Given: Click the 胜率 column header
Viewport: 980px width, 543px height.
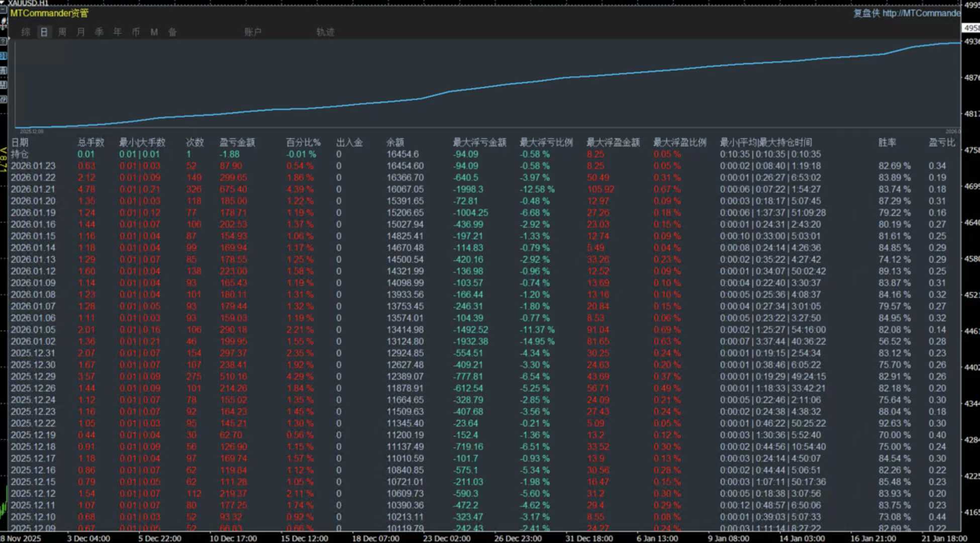Looking at the screenshot, I should [x=887, y=142].
